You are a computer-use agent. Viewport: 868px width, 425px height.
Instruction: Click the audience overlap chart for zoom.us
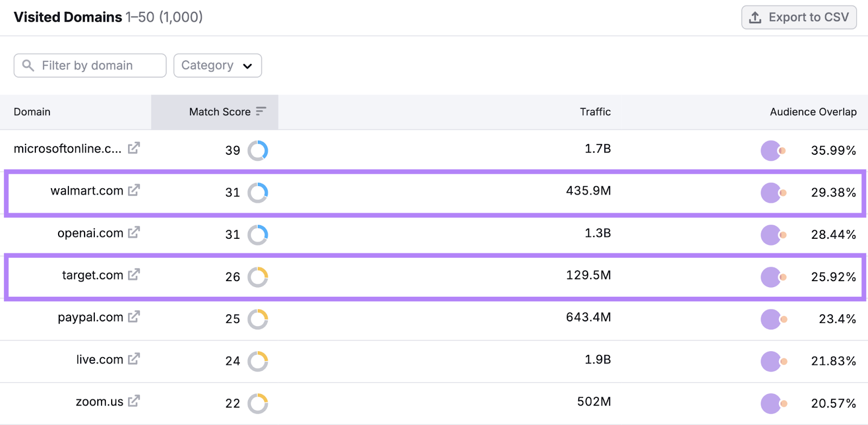(x=773, y=403)
